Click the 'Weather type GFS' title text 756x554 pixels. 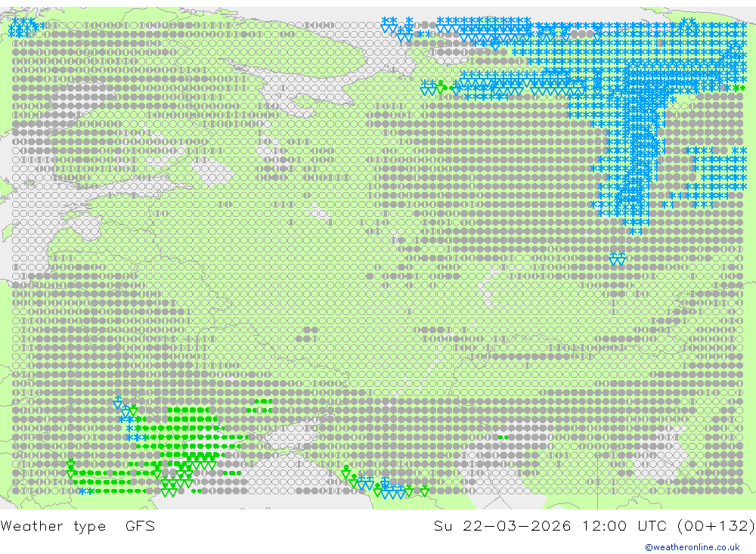point(78,525)
